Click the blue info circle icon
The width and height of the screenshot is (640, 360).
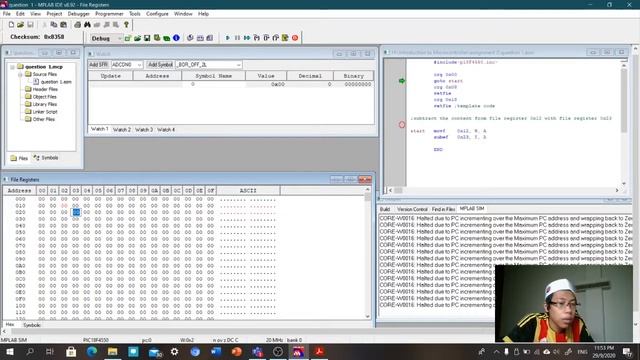[x=176, y=38]
